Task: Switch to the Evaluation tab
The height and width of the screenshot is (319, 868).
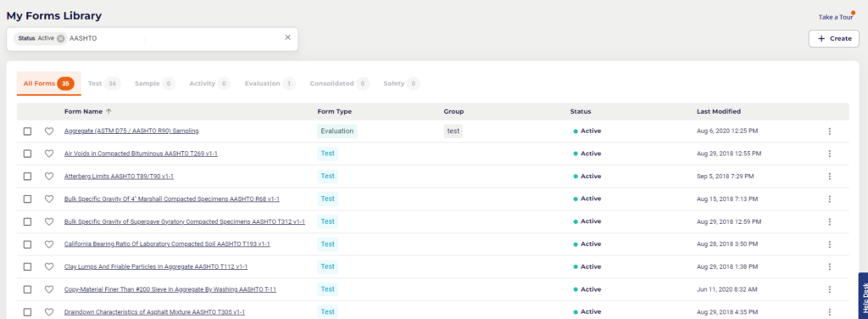Action: point(270,84)
